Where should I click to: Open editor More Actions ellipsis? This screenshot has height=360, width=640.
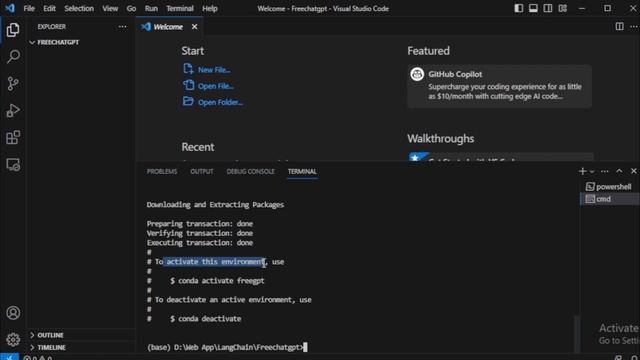[x=634, y=27]
